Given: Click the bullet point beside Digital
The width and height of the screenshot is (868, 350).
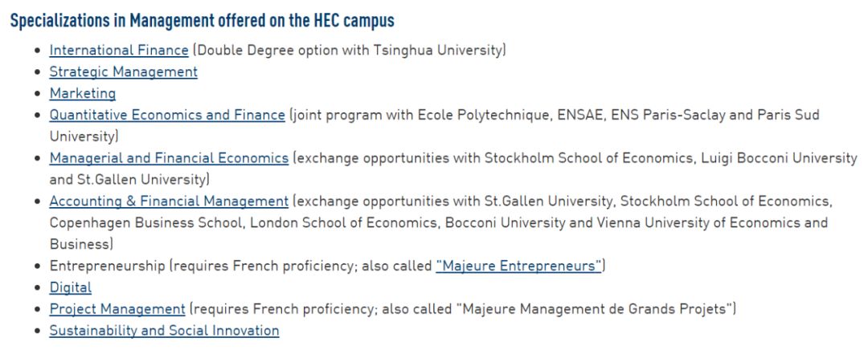Looking at the screenshot, I should [38, 287].
